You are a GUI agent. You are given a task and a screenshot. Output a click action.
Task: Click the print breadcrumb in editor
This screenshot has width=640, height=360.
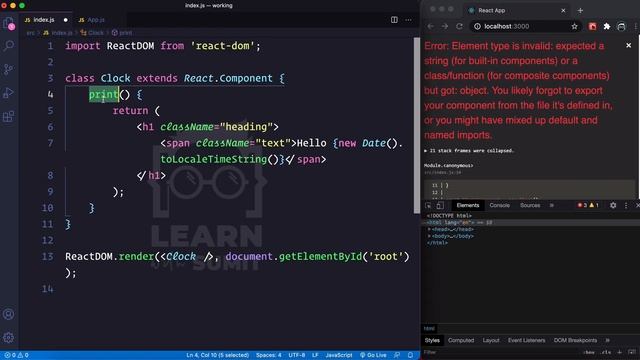122,33
